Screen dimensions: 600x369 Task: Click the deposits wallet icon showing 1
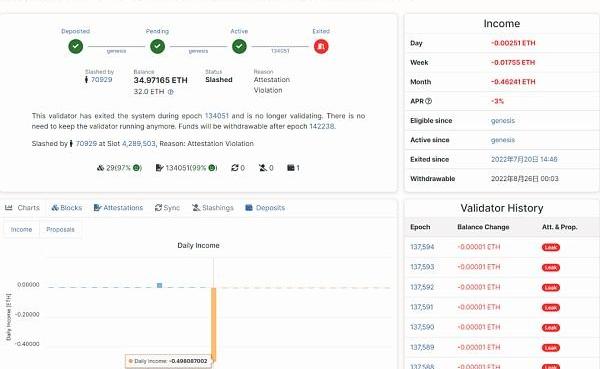291,168
